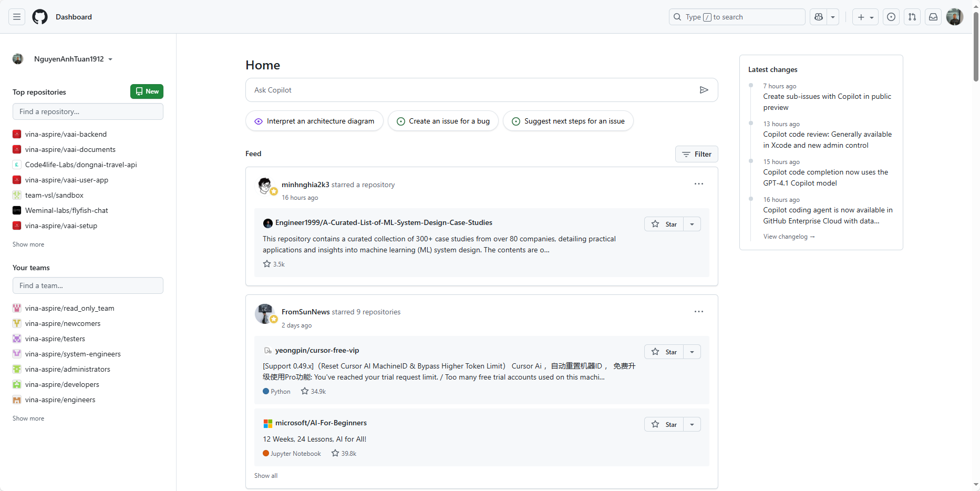Open the user profile avatar menu
Image resolution: width=980 pixels, height=491 pixels.
click(x=954, y=17)
